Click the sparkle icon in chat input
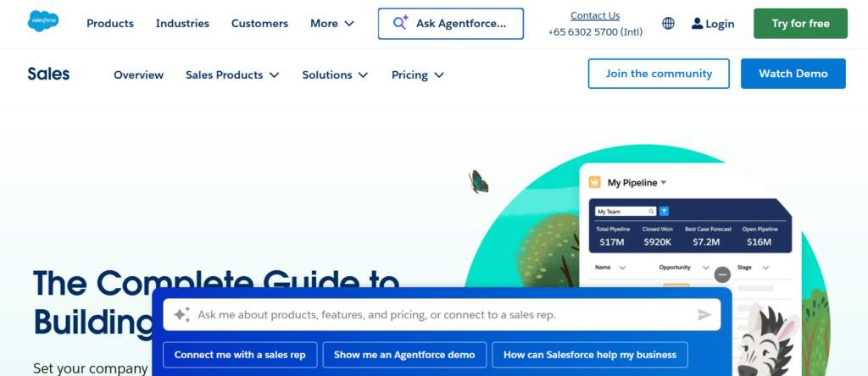Viewport: 868px width, 376px height. pyautogui.click(x=182, y=315)
